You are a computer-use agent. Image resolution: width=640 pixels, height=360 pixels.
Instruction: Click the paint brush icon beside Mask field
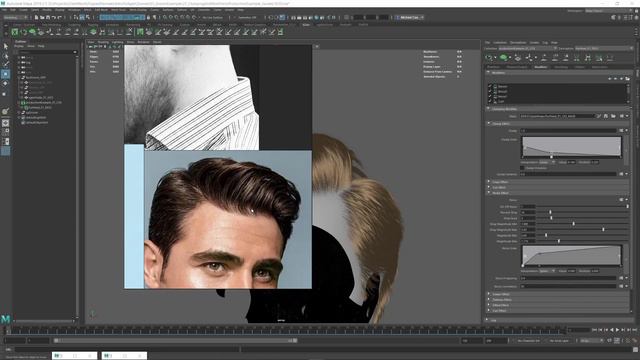tap(599, 116)
